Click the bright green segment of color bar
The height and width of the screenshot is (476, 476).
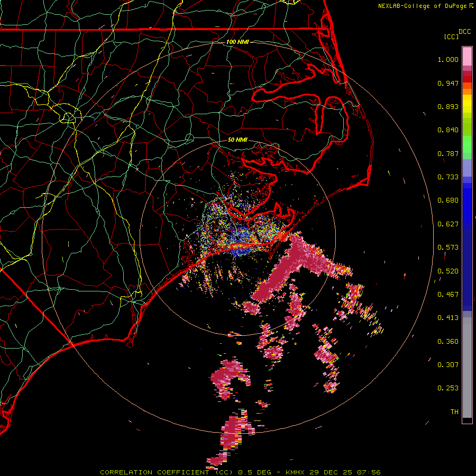click(467, 144)
